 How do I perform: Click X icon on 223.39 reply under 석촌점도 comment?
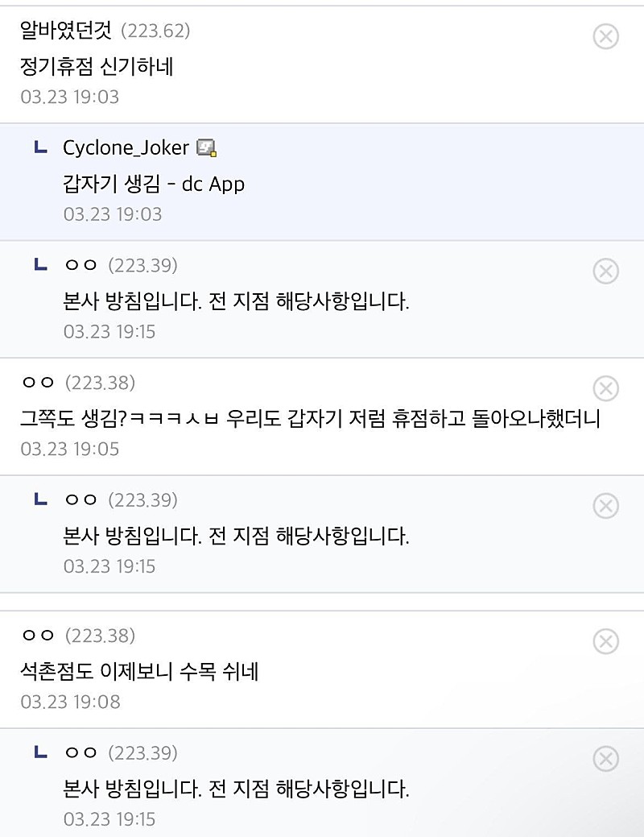coord(605,759)
